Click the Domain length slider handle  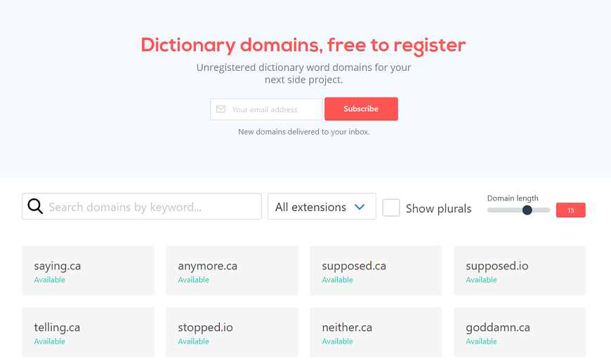[x=527, y=210]
